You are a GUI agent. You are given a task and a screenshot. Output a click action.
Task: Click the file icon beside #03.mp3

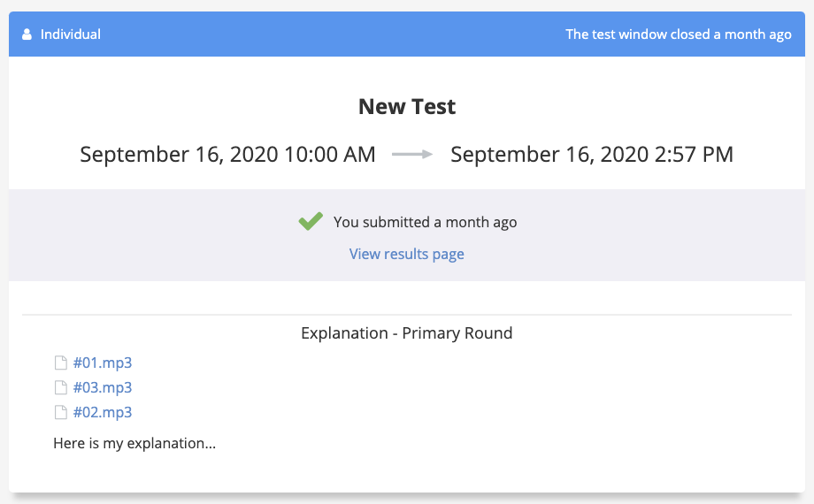click(61, 387)
